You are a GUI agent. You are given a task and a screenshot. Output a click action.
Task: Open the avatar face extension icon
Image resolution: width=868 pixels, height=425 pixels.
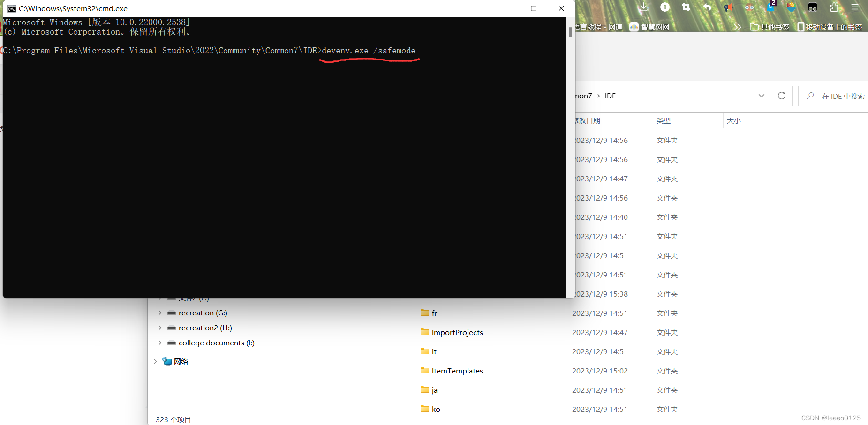pyautogui.click(x=749, y=7)
